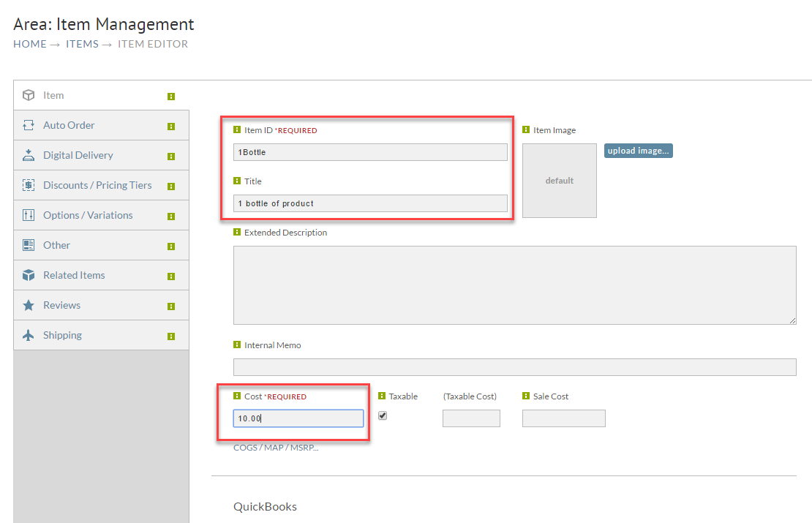Viewport: 812px width, 523px height.
Task: Click into the Extended Description text area
Action: click(x=515, y=285)
